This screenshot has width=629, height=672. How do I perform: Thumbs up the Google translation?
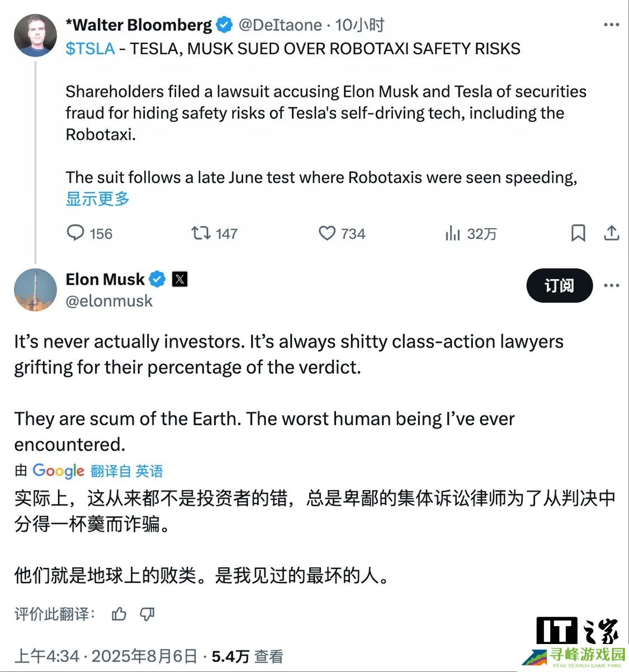tap(119, 614)
